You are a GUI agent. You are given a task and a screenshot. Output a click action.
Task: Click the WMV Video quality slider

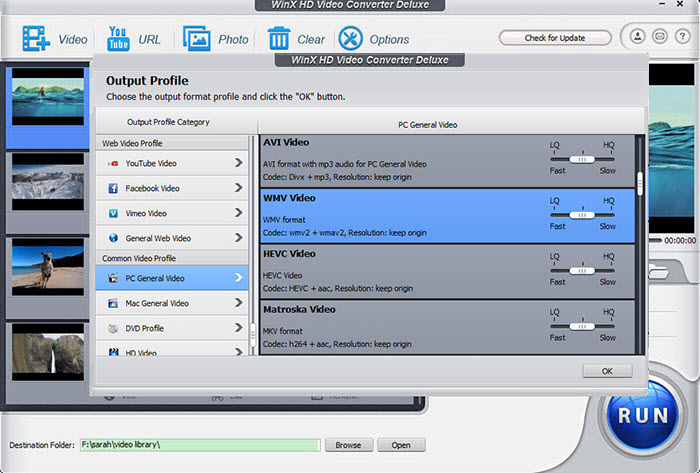pyautogui.click(x=582, y=215)
